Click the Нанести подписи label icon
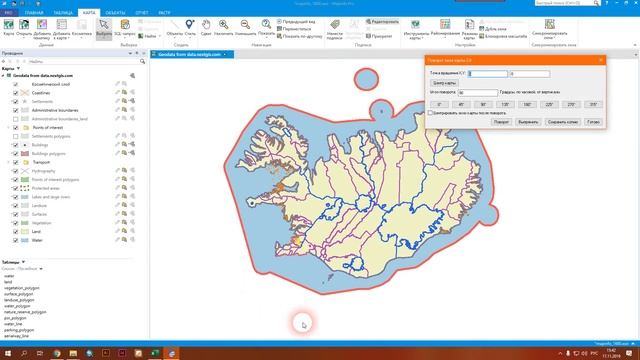 pyautogui.click(x=335, y=25)
